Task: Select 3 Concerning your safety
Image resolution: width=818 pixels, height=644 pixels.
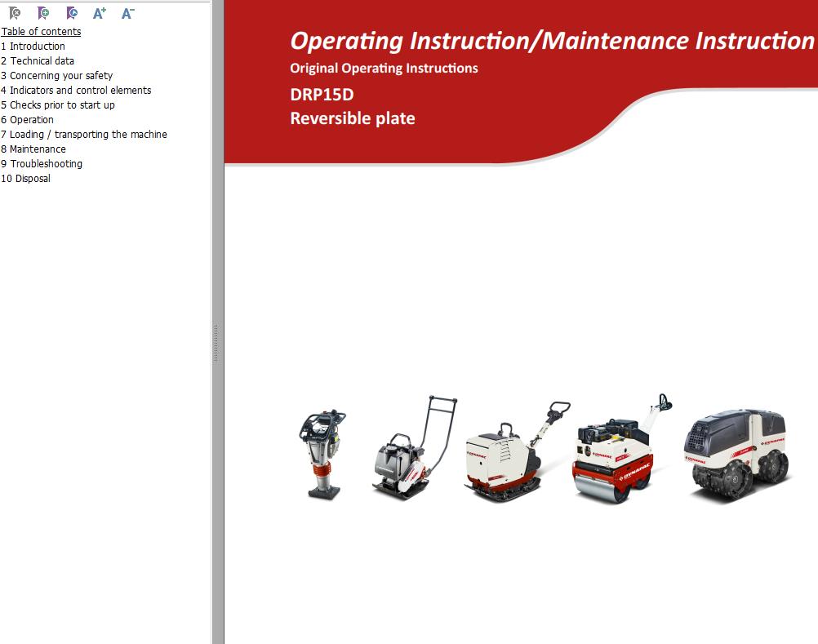Action: coord(57,76)
